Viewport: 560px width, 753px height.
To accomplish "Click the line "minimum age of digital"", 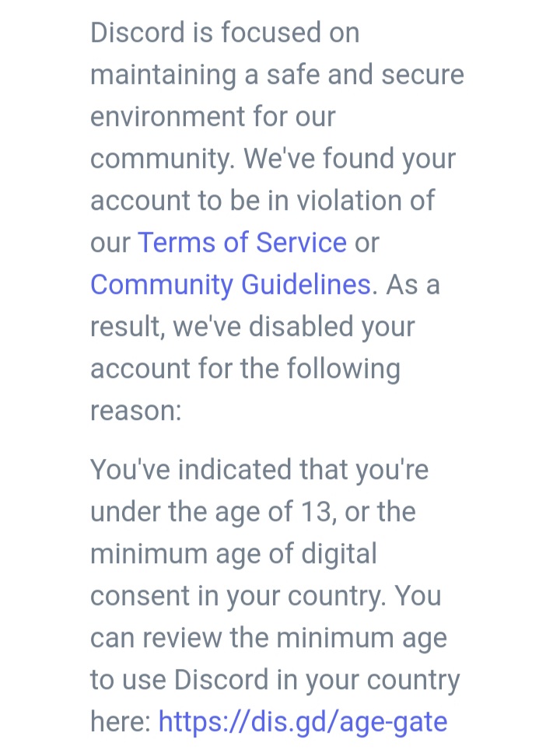I will coord(233,554).
